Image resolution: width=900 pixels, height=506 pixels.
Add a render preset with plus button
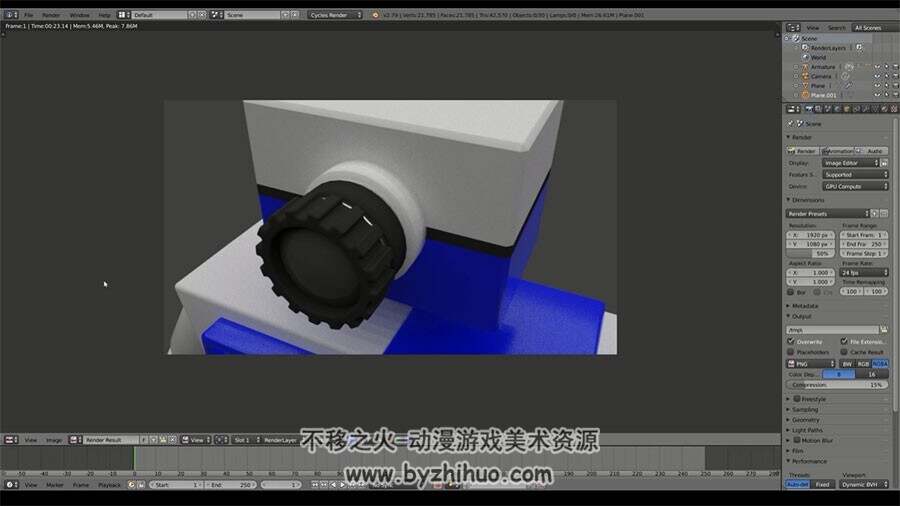point(875,213)
